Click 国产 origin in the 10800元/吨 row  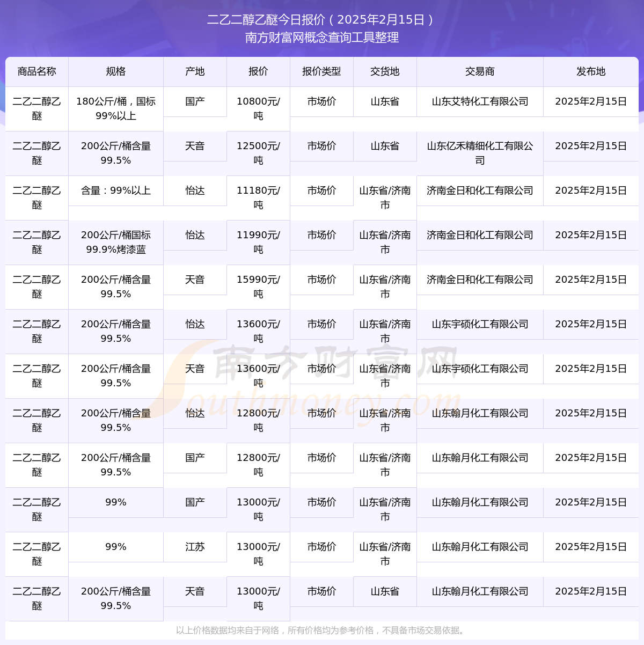pyautogui.click(x=195, y=101)
